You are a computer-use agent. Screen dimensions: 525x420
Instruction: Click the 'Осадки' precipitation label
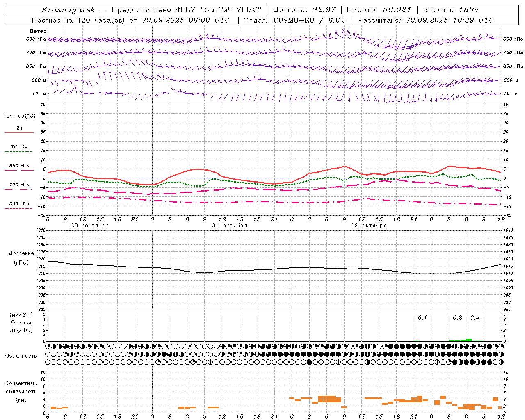21,322
